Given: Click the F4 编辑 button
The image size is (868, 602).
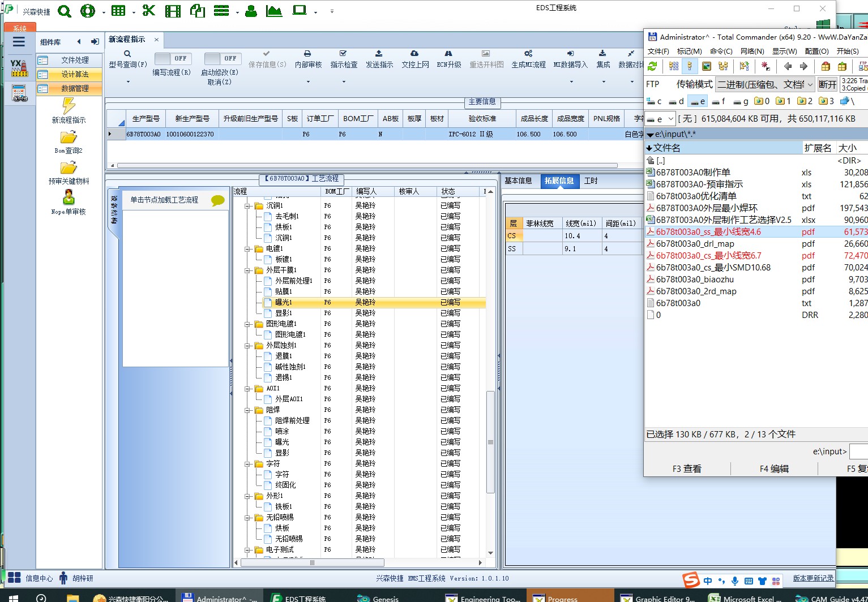Looking at the screenshot, I should 774,469.
